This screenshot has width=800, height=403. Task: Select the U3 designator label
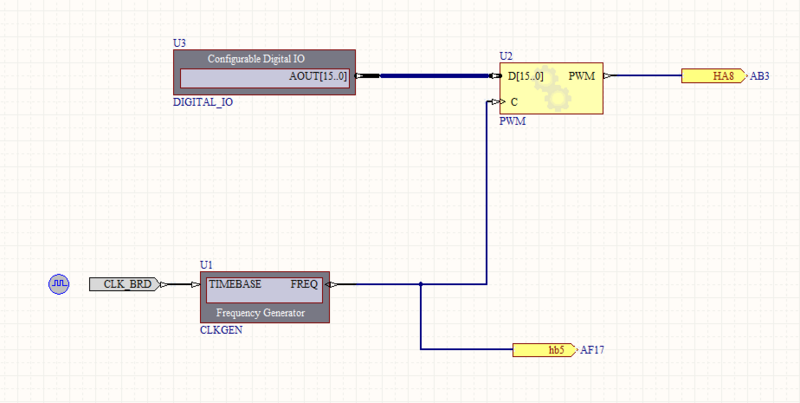click(x=179, y=43)
